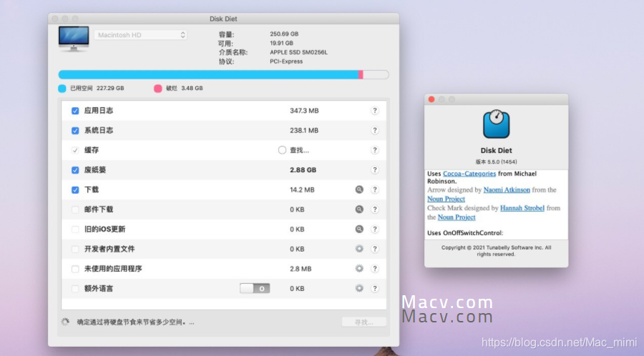Open Noun Project link after Hannah Strobel
The height and width of the screenshot is (356, 644).
(x=457, y=217)
